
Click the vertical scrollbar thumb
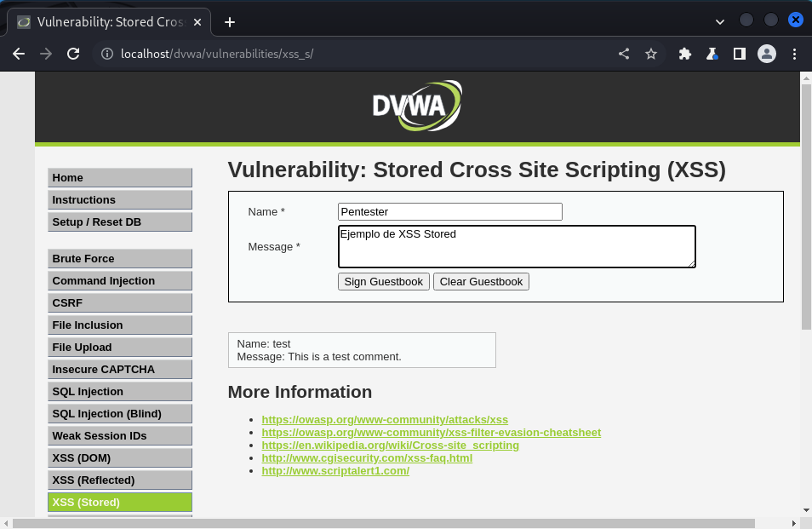[x=806, y=207]
